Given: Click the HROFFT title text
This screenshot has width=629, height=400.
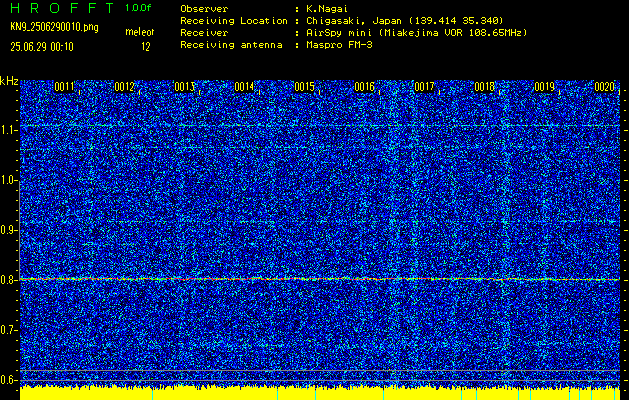Looking at the screenshot, I should coord(62,8).
